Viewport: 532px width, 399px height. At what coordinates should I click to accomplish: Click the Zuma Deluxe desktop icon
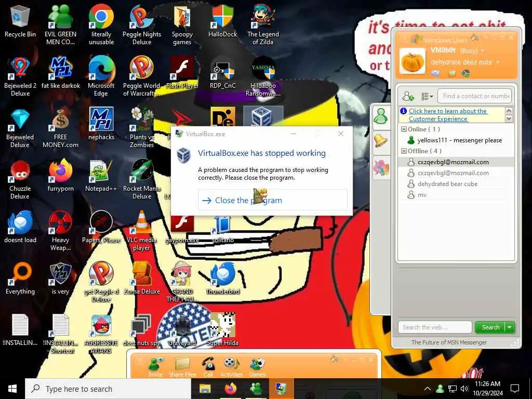(142, 279)
